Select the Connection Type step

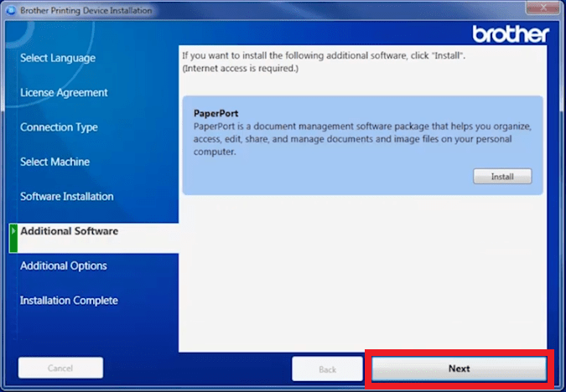(59, 127)
